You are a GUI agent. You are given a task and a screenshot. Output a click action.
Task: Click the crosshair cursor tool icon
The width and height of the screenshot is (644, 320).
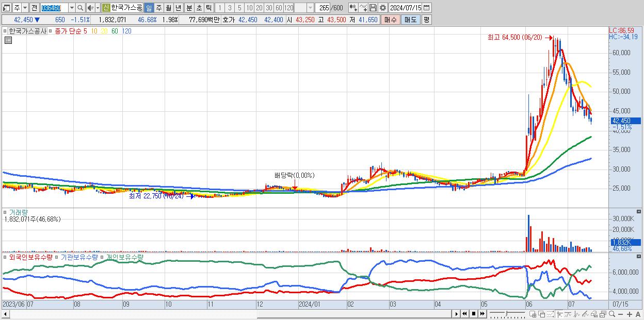click(559, 314)
